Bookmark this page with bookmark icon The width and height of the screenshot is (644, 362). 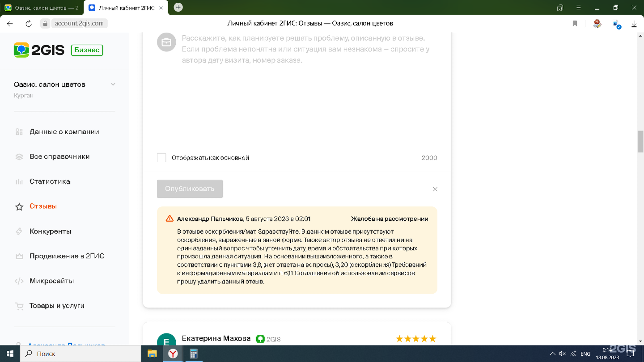point(575,23)
